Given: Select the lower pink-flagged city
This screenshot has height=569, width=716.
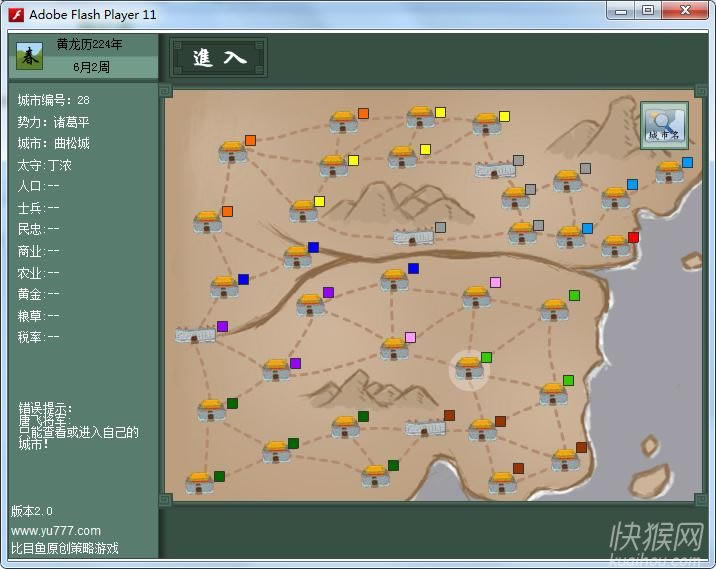Looking at the screenshot, I should 394,348.
